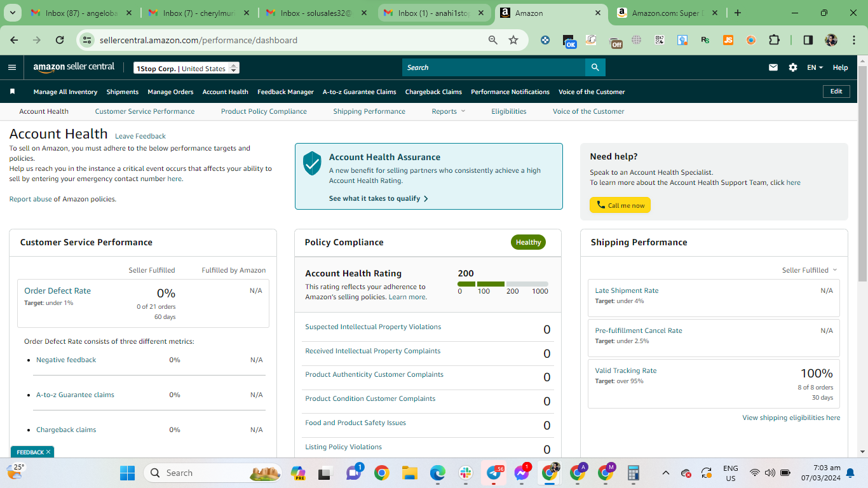The width and height of the screenshot is (868, 488).
Task: Expand the Reports dropdown menu
Action: 448,111
